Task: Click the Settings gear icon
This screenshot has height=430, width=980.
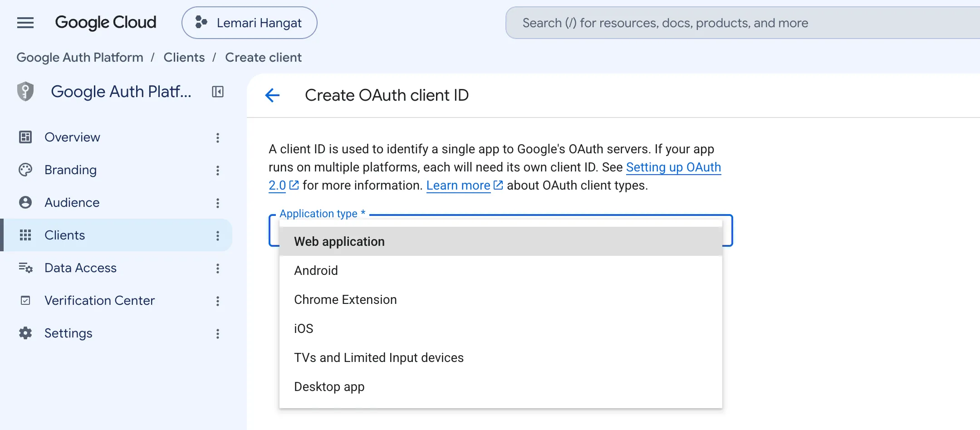Action: coord(25,333)
